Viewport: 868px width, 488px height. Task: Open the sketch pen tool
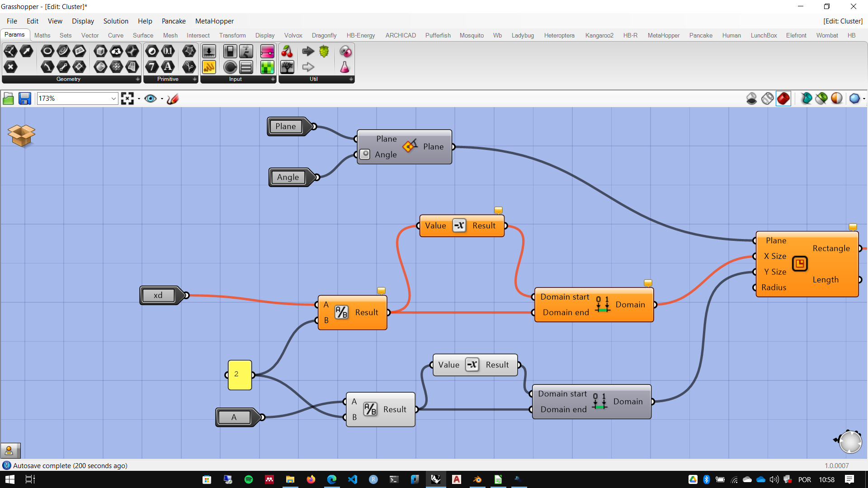[x=173, y=99]
